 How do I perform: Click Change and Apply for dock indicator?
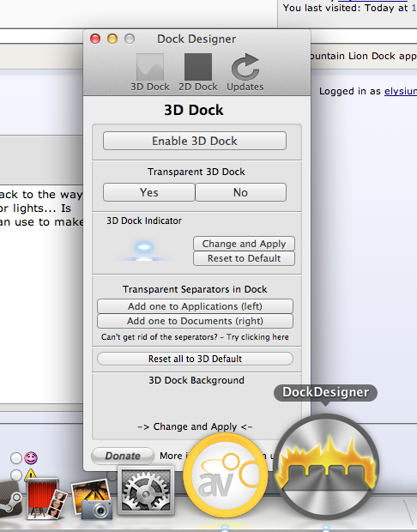[x=244, y=244]
